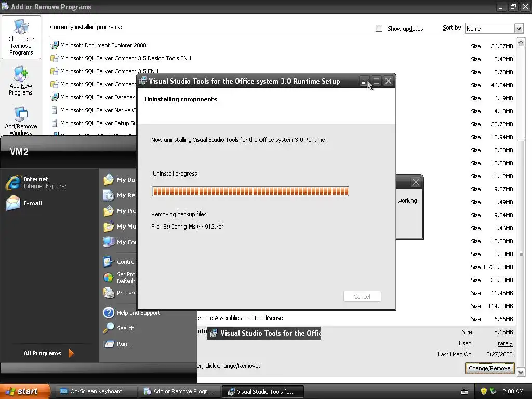Minimize the Runtime Setup dialog

(363, 81)
